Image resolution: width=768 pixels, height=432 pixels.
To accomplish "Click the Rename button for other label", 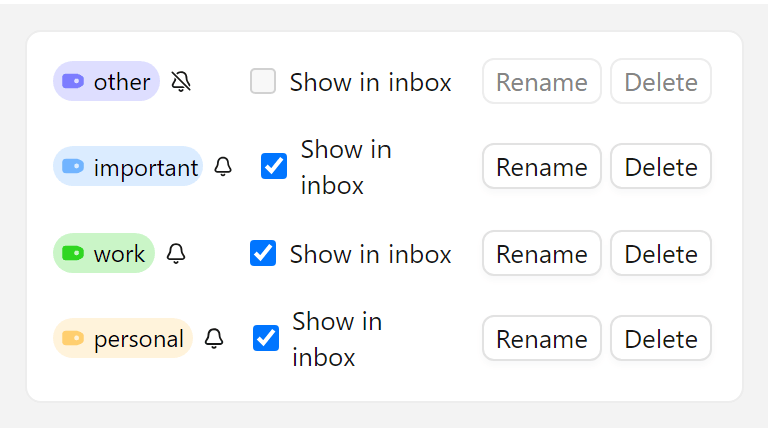I will [x=542, y=82].
